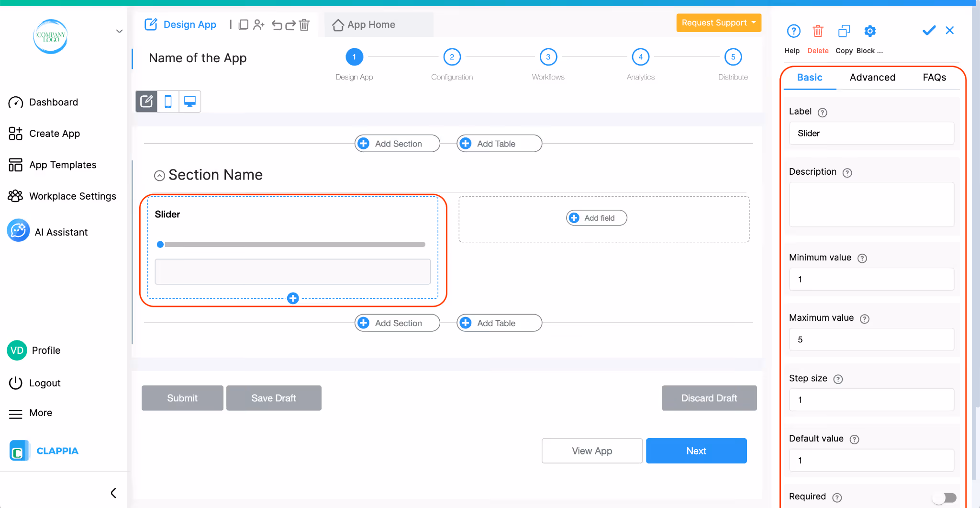
Task: Go to step 1 Design App
Action: coord(354,57)
